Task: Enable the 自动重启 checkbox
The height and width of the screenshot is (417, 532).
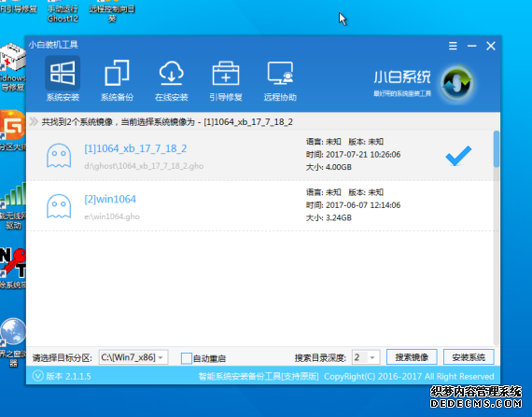Action: tap(187, 358)
